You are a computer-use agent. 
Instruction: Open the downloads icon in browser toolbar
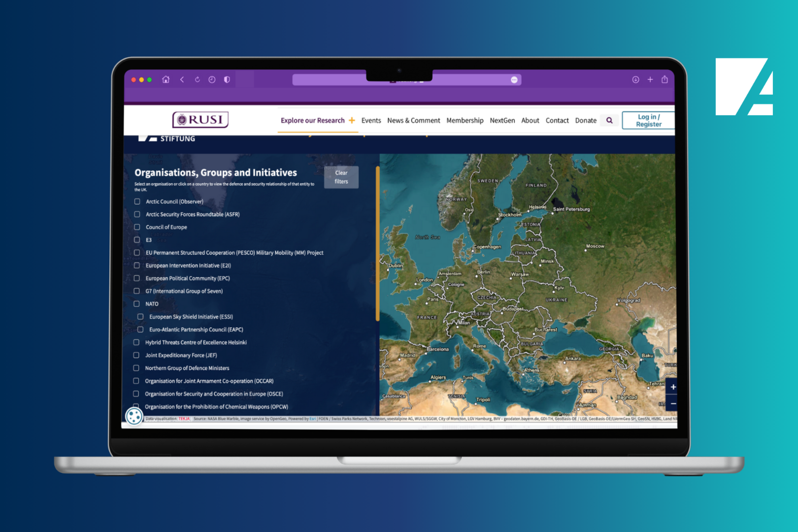pos(635,79)
